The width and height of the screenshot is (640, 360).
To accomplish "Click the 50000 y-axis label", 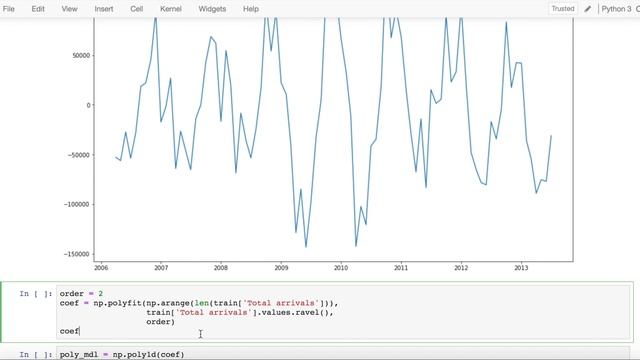I will pos(81,56).
